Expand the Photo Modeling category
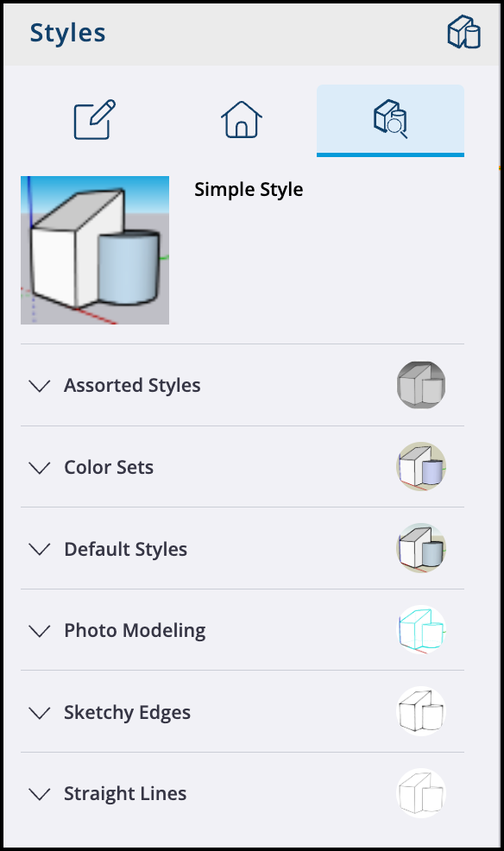The image size is (504, 851). click(39, 631)
